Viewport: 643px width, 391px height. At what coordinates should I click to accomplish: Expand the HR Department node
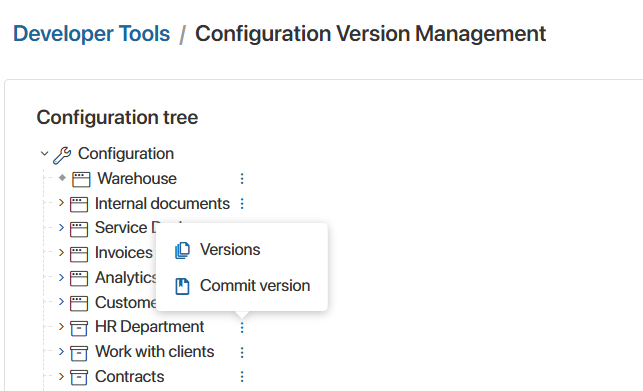[61, 327]
